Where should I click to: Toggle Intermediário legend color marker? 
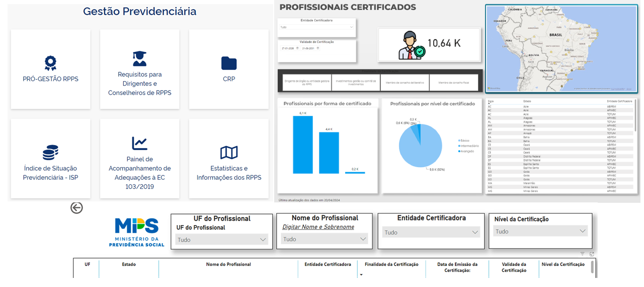(x=459, y=146)
